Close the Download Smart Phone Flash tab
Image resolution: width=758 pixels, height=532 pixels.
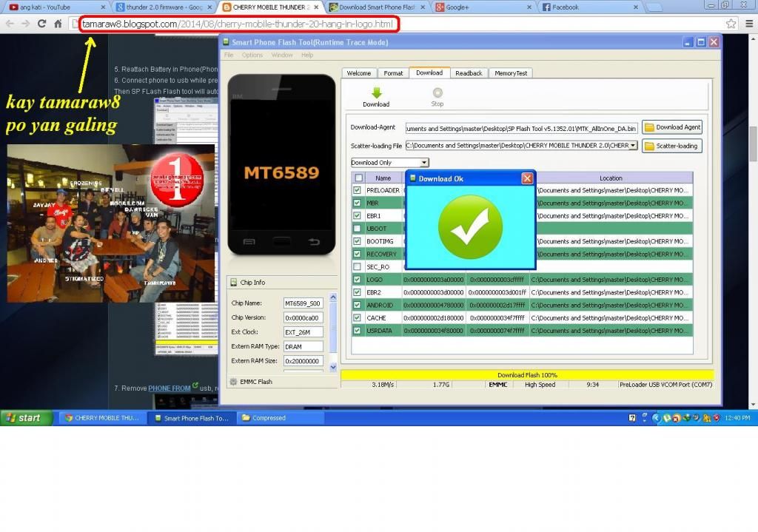click(423, 7)
